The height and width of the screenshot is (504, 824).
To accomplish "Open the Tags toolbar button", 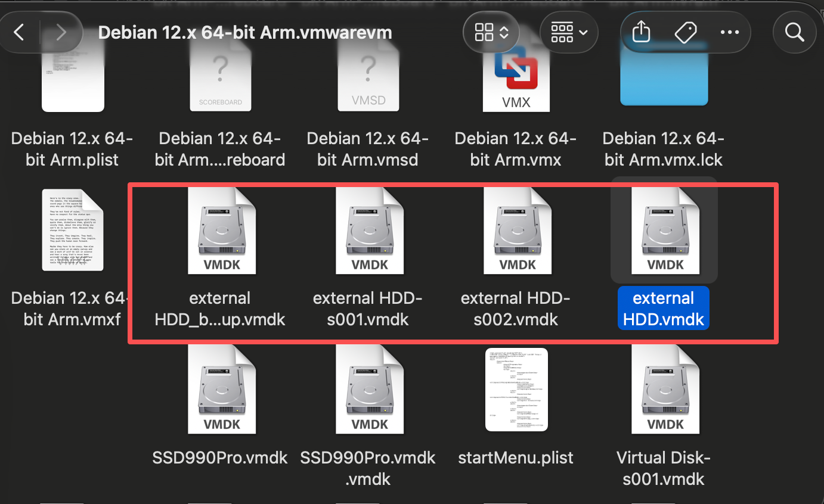I will (686, 32).
